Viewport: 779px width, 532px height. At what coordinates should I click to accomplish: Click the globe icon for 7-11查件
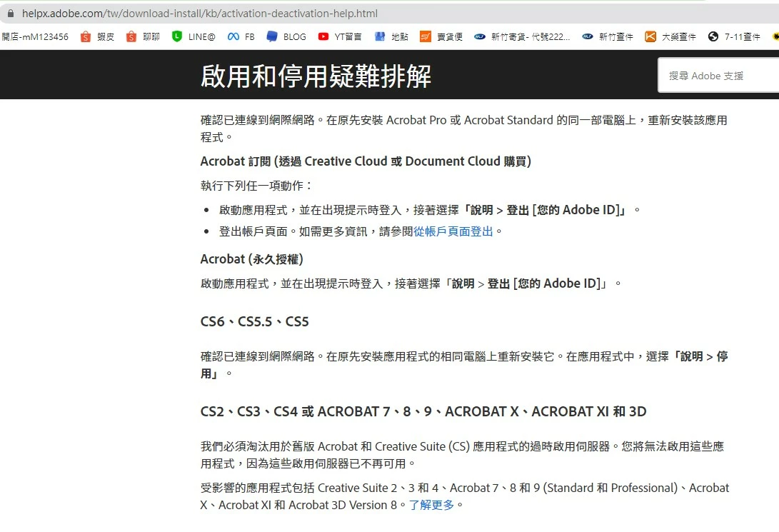tap(713, 36)
